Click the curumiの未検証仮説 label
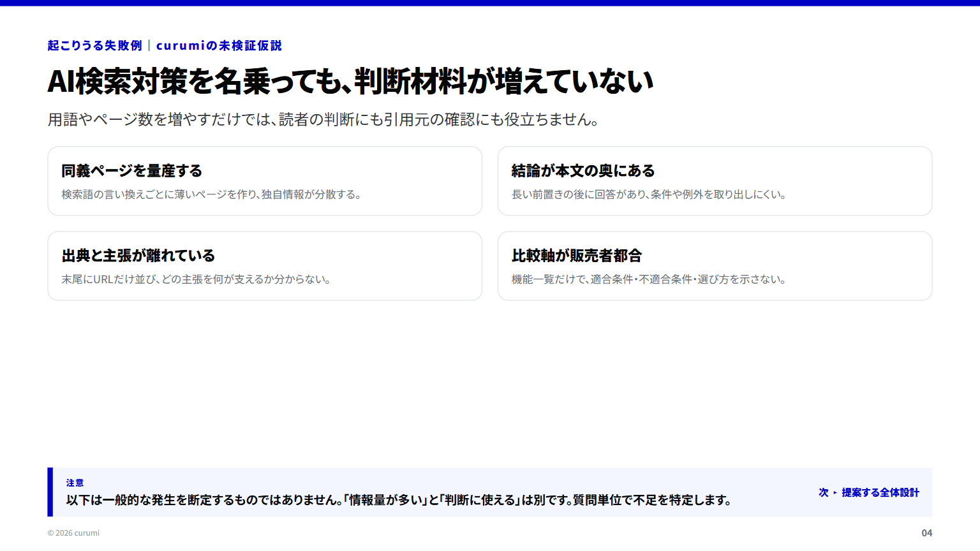 click(219, 46)
